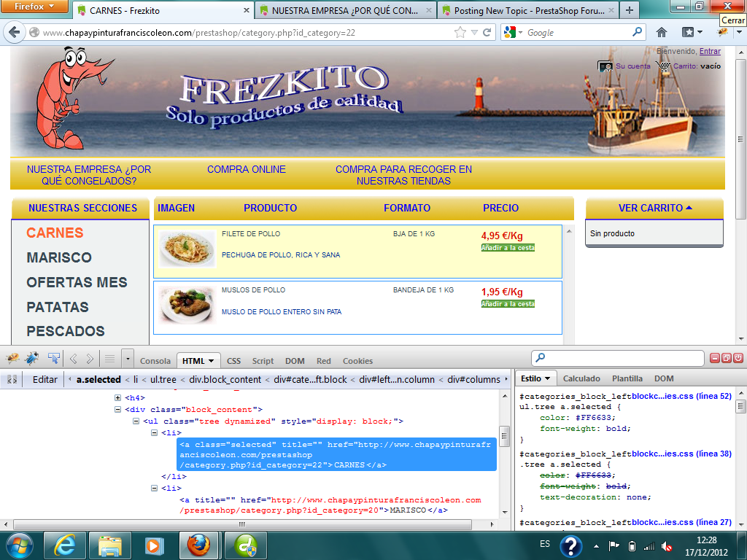Launch the media player taskbar icon
Image resolution: width=747 pixels, height=560 pixels.
point(154,545)
